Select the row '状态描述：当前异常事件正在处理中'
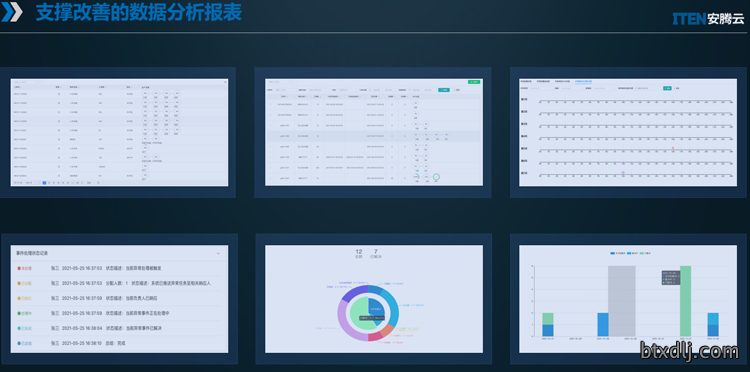 coord(119,313)
